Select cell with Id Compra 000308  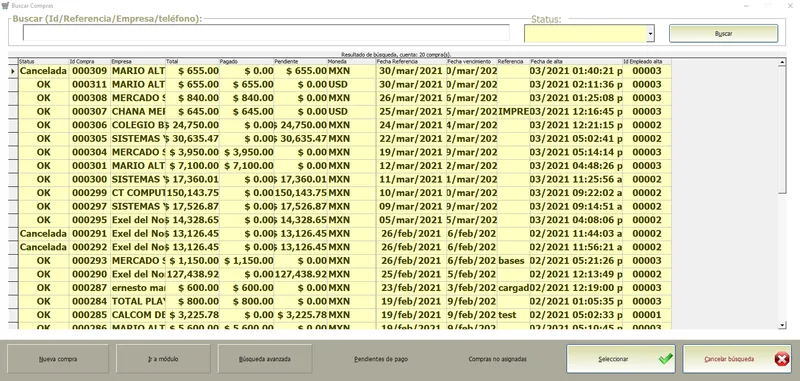pyautogui.click(x=89, y=98)
